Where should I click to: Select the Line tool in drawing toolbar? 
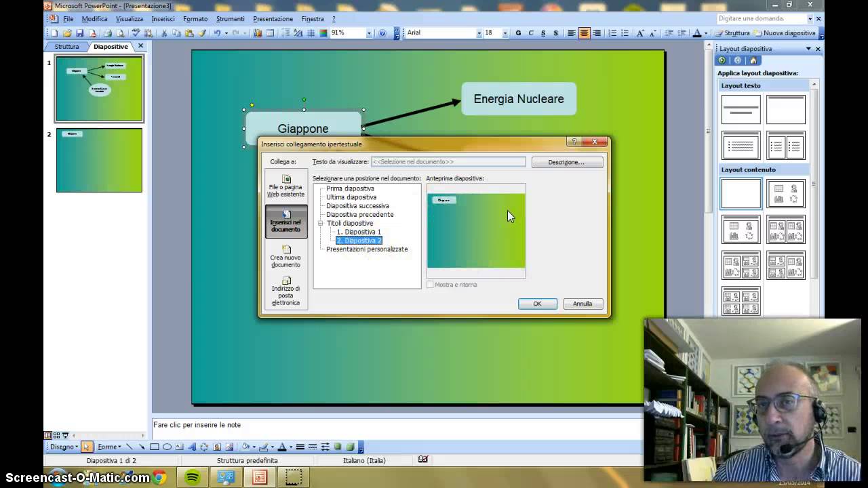point(130,447)
